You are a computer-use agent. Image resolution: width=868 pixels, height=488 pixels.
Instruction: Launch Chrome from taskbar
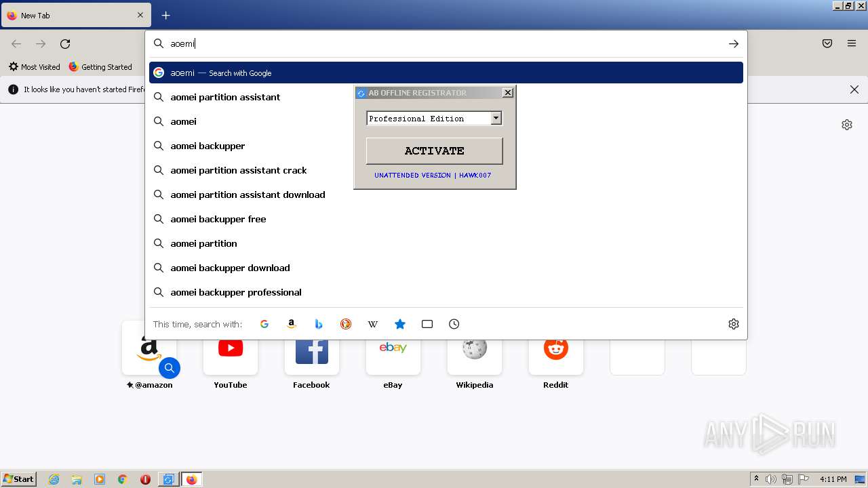pos(122,479)
